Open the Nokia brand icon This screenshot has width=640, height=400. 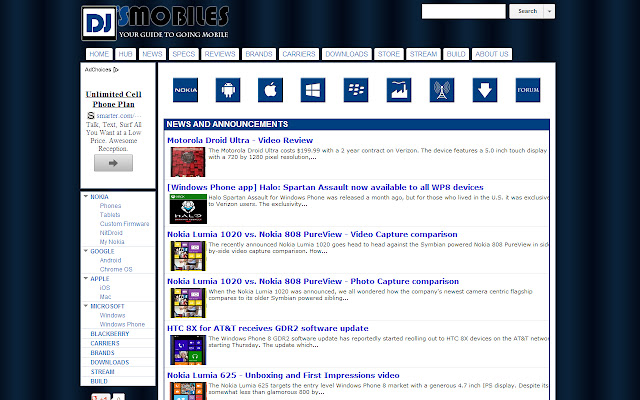point(185,90)
